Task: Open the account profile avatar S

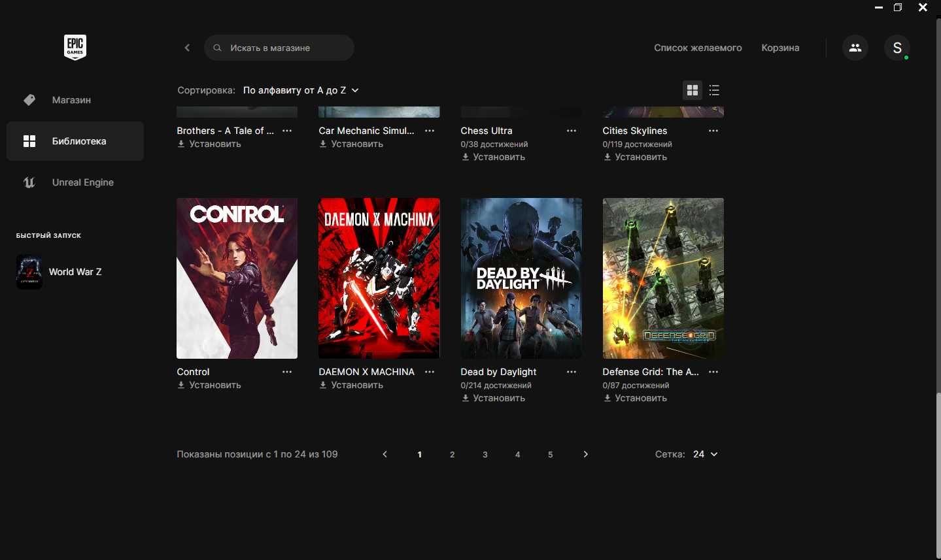Action: pyautogui.click(x=897, y=48)
